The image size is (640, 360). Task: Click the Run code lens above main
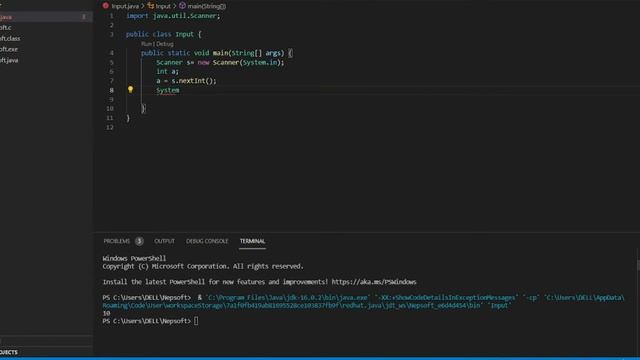click(x=147, y=44)
